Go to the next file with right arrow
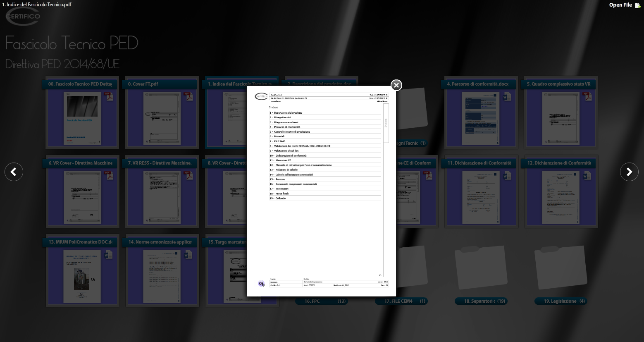 pyautogui.click(x=629, y=172)
